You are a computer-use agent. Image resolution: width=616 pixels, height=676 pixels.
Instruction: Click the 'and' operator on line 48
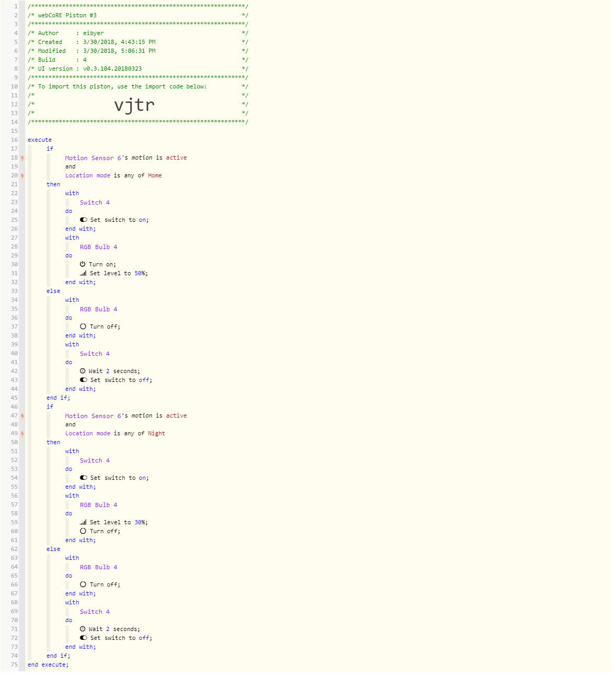pos(70,425)
